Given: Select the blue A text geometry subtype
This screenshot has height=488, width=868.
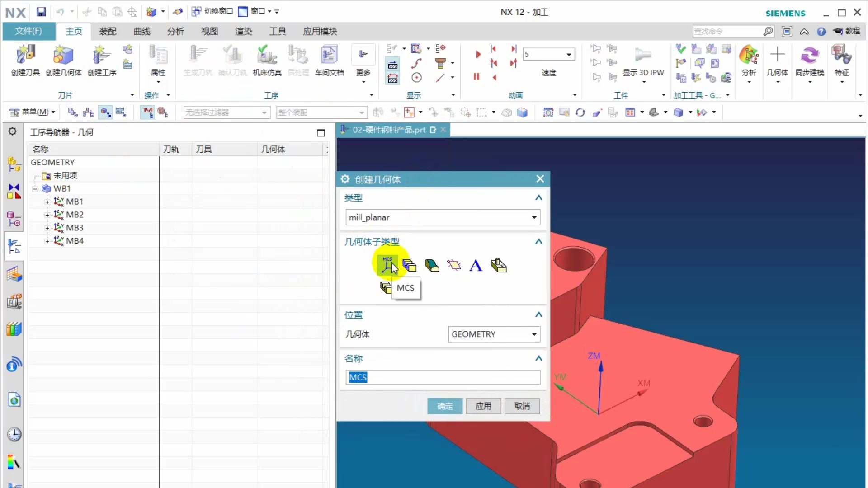Looking at the screenshot, I should [476, 265].
